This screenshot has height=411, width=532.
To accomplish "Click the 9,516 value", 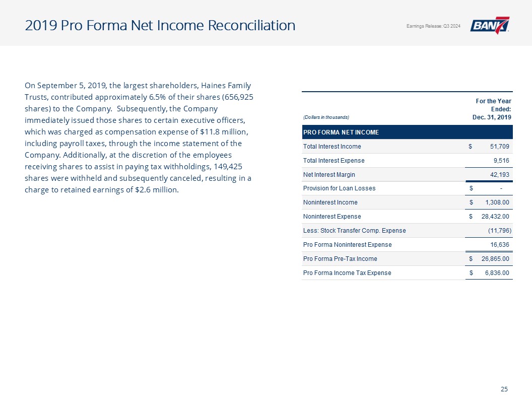I will pos(501,161).
